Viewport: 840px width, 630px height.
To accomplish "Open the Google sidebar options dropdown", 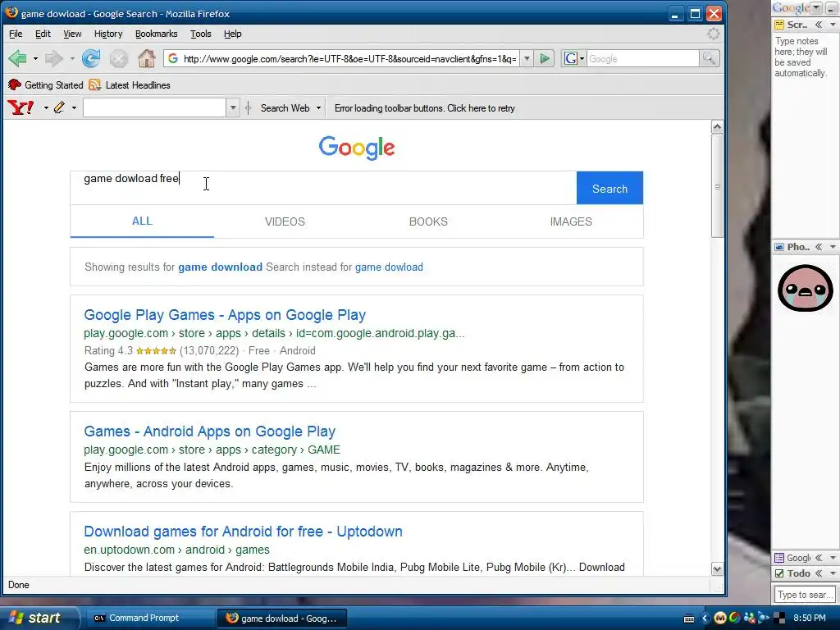I will pyautogui.click(x=816, y=7).
